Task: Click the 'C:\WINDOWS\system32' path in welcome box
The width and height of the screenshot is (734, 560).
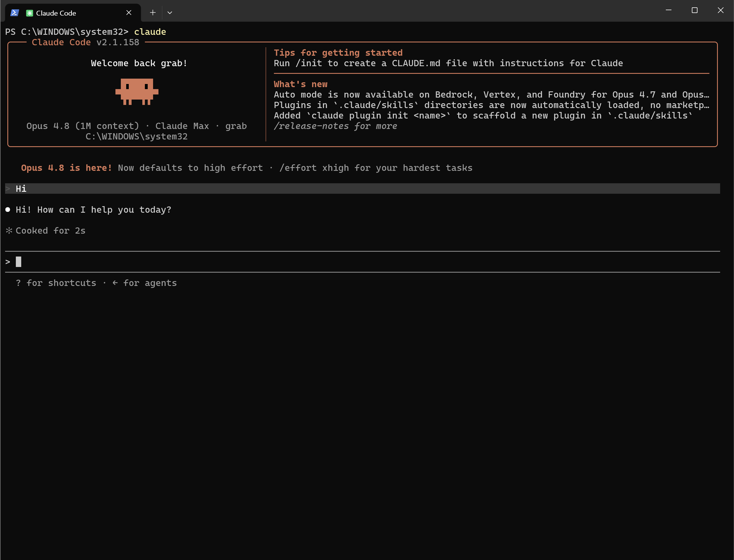Action: pos(136,137)
